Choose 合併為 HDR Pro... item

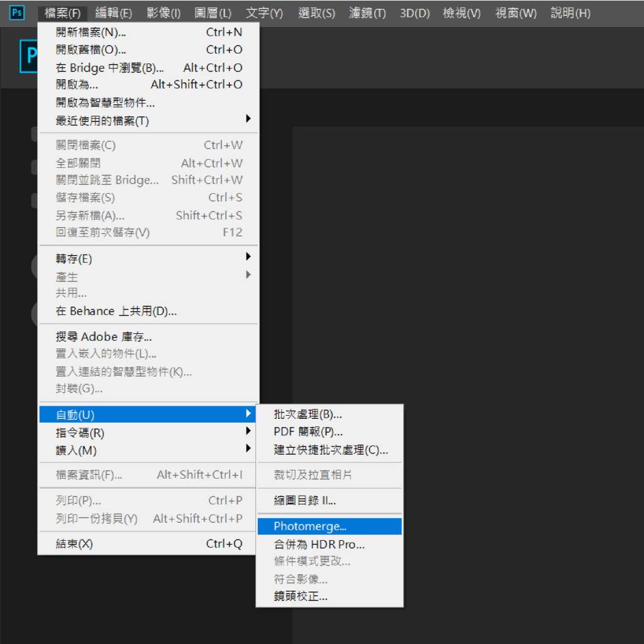click(x=330, y=544)
